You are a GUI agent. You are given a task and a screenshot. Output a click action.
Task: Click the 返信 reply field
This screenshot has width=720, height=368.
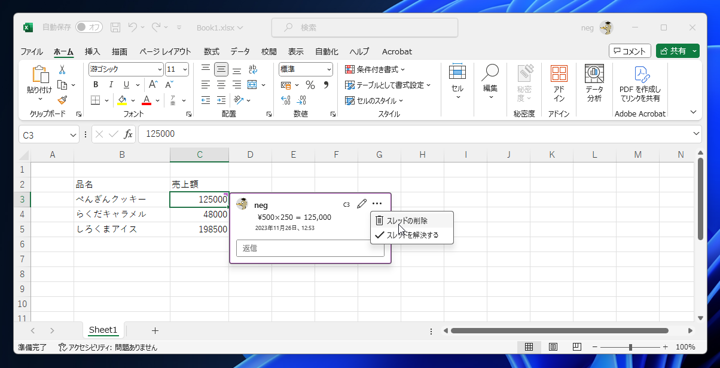pyautogui.click(x=310, y=248)
